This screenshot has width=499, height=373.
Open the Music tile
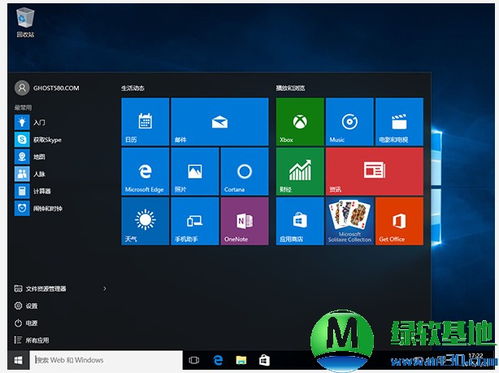pos(349,122)
